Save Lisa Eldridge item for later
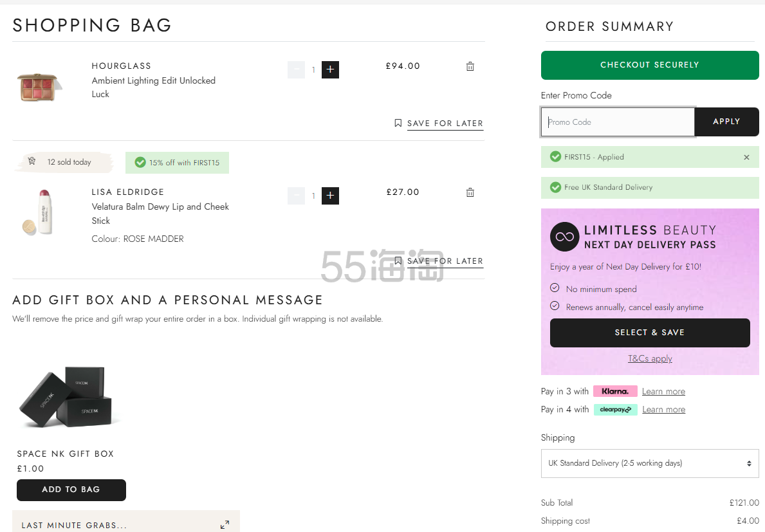This screenshot has height=532, width=765. (439, 261)
